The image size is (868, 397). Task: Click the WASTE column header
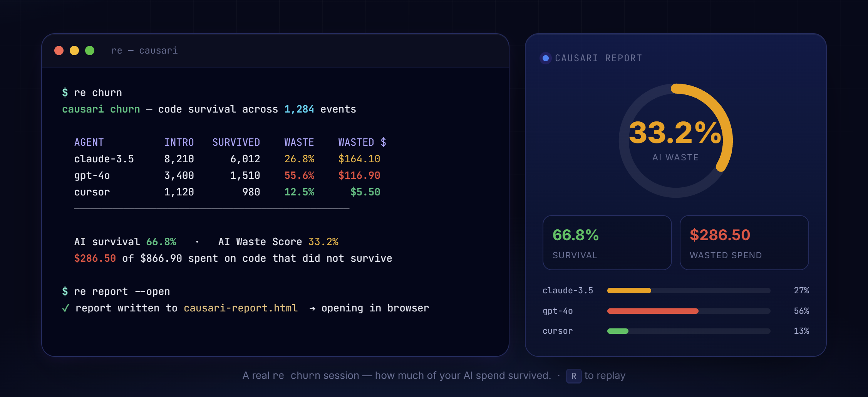click(x=299, y=142)
